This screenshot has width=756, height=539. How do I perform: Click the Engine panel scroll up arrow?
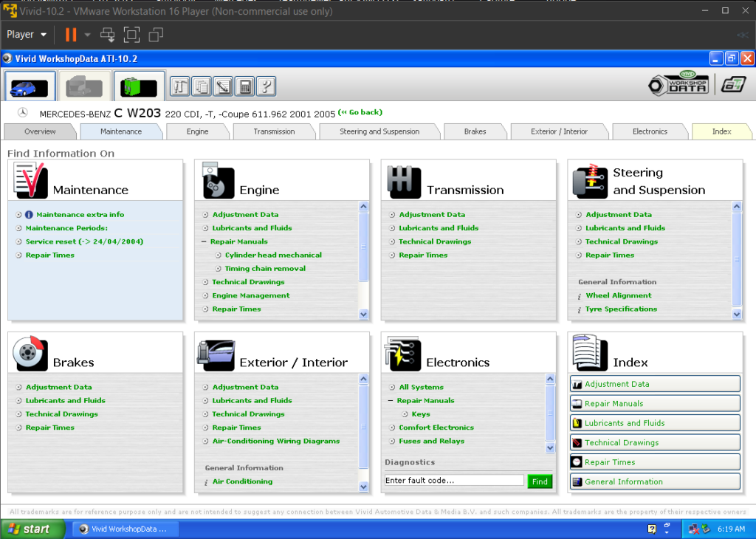(x=363, y=206)
